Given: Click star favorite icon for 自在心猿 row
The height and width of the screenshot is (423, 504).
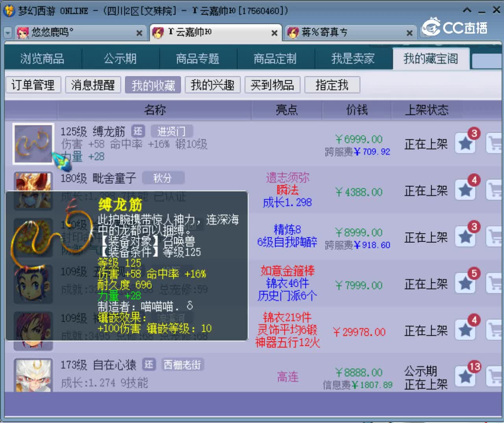Looking at the screenshot, I should (x=465, y=377).
